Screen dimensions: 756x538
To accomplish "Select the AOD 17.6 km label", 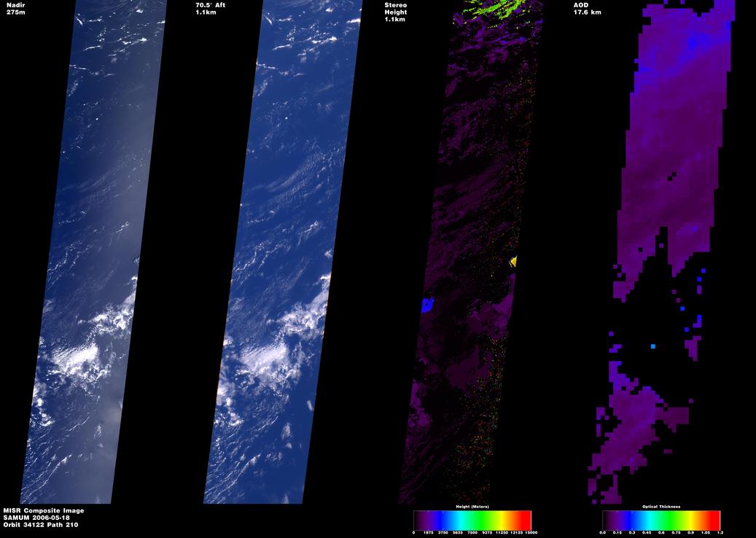I will [x=588, y=9].
